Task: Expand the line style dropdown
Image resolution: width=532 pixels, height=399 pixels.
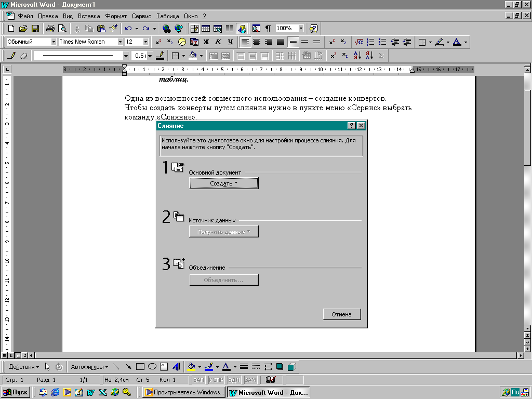Action: coord(126,56)
